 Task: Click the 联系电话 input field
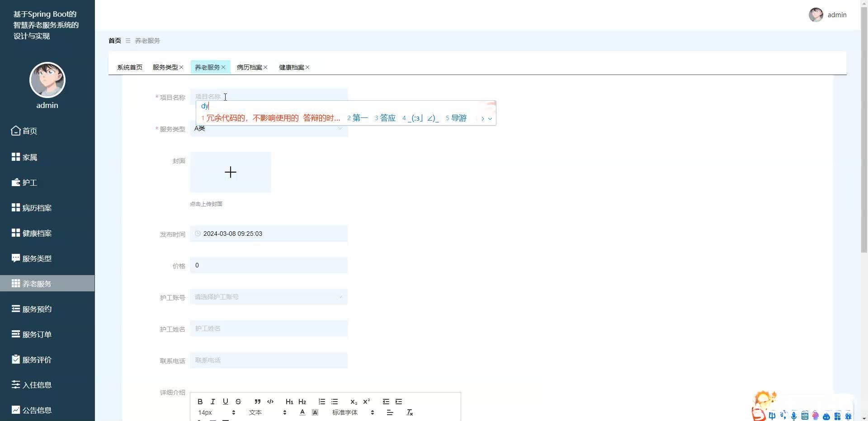[x=269, y=360]
